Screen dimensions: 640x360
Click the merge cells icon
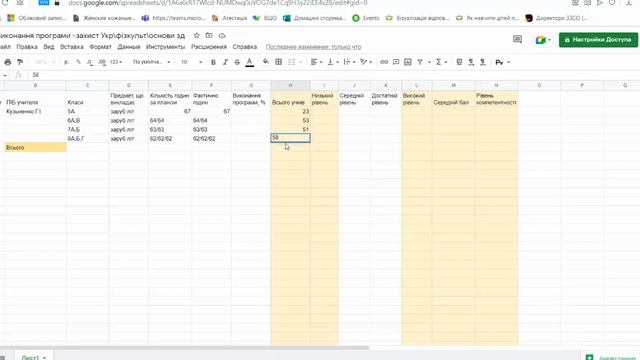point(291,62)
